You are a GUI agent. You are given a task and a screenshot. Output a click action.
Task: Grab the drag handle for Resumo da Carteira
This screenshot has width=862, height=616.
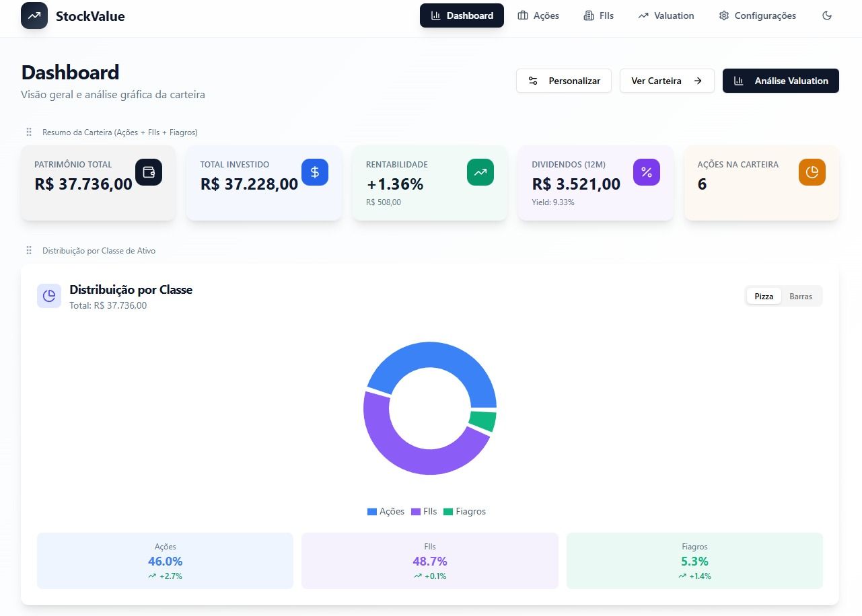29,132
